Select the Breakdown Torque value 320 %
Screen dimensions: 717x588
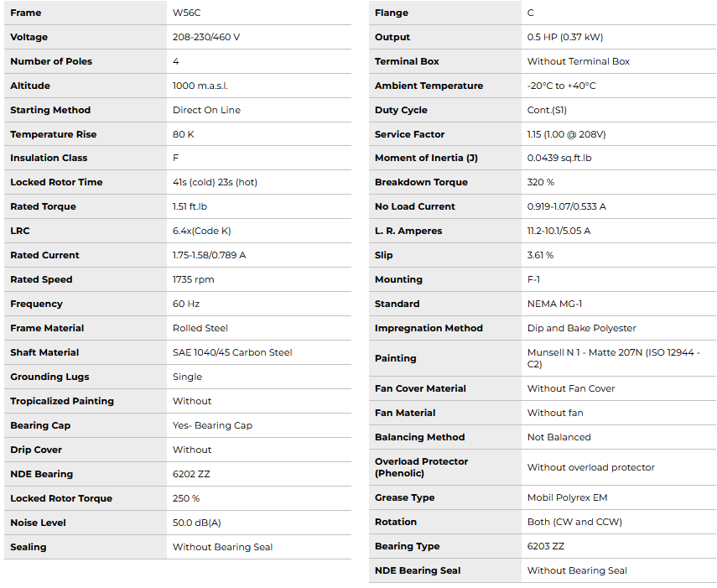pyautogui.click(x=540, y=182)
